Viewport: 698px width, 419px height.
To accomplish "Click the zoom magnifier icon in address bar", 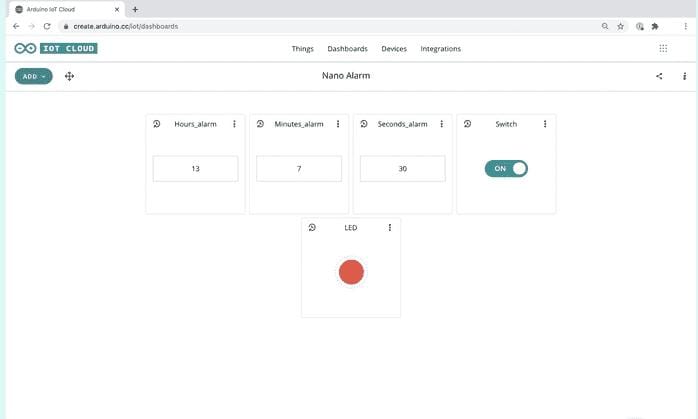I will tap(605, 26).
